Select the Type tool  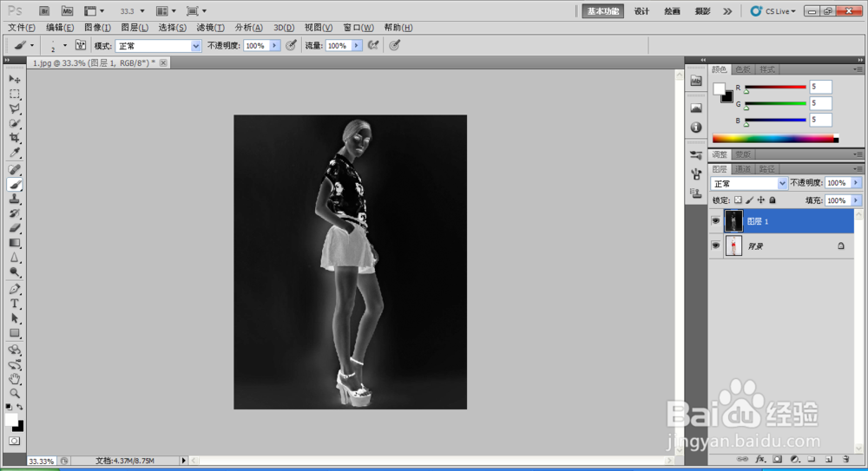coord(15,304)
